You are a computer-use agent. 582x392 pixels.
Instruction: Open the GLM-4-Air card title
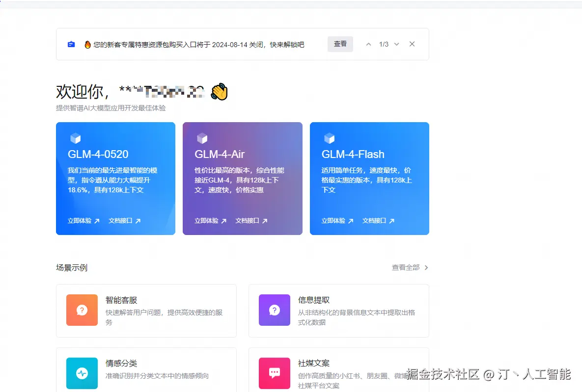click(x=220, y=154)
